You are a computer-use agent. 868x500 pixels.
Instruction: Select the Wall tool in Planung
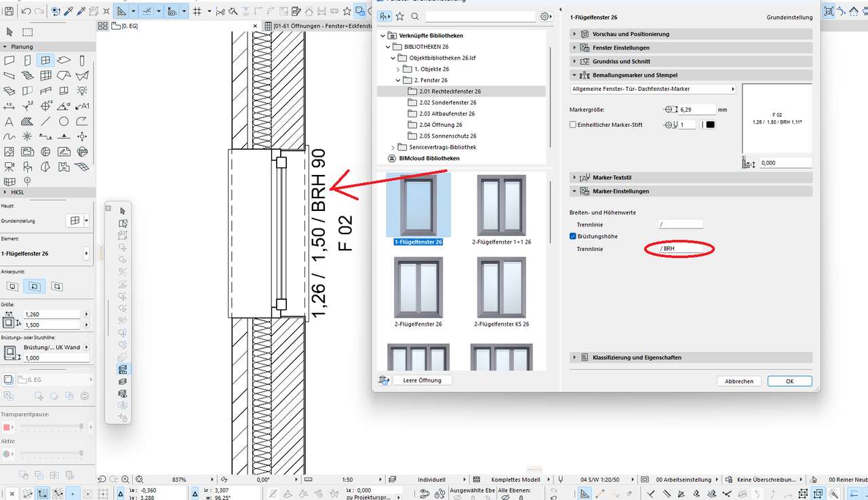pyautogui.click(x=9, y=60)
